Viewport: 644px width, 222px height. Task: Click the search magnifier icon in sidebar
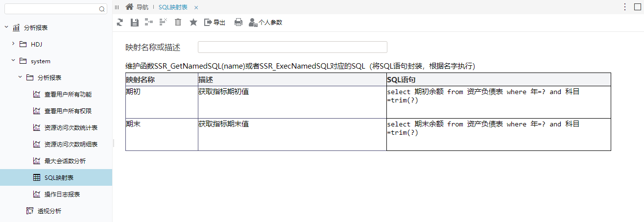pos(102,9)
